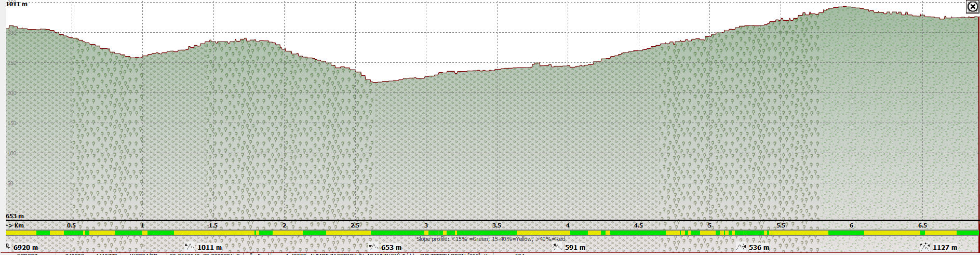980x255 pixels.
Task: Click the Slope profile legend text
Action: pyautogui.click(x=491, y=239)
